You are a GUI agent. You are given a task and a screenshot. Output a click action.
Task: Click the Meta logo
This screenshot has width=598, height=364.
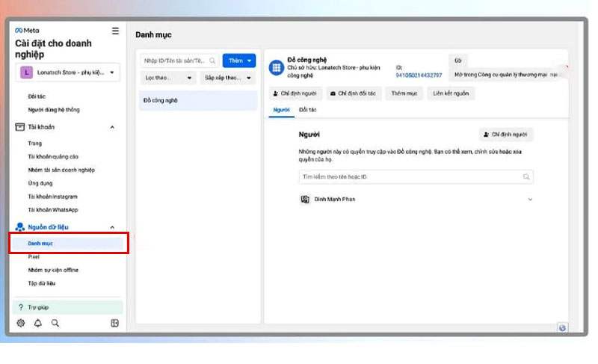click(x=27, y=31)
